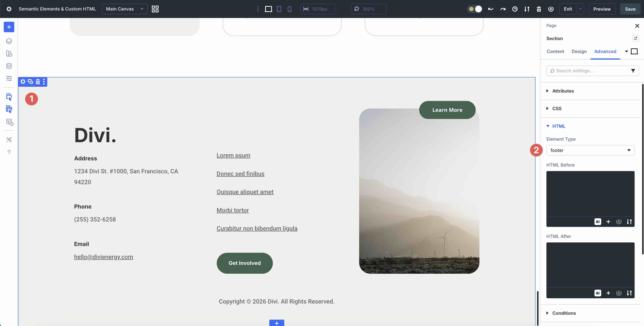Open the Main Canvas dropdown

(x=124, y=9)
